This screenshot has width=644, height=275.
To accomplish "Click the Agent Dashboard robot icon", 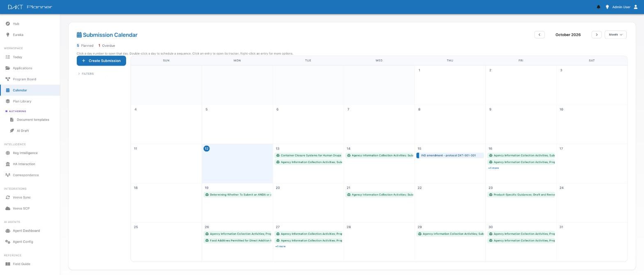I will 8,231.
